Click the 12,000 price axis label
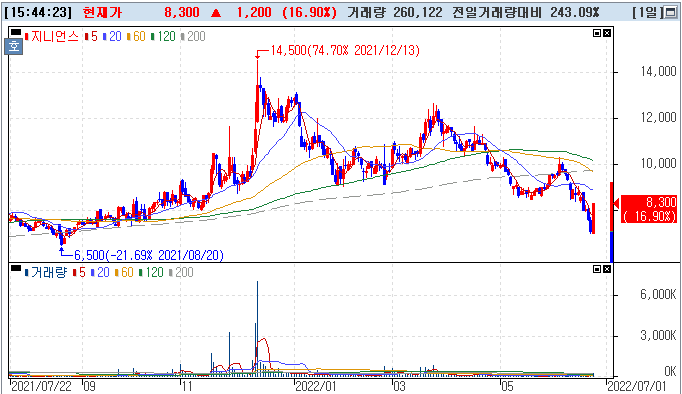 pos(659,117)
